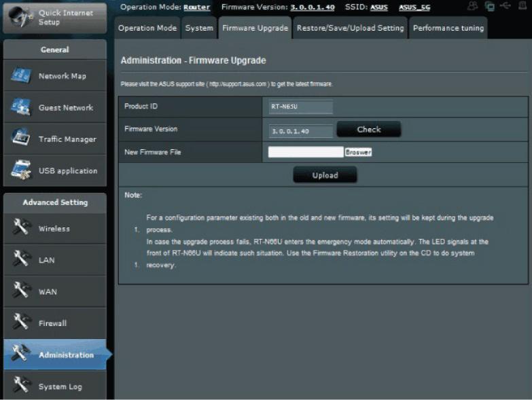
Task: Click the Traffic Manager icon
Action: click(x=20, y=137)
